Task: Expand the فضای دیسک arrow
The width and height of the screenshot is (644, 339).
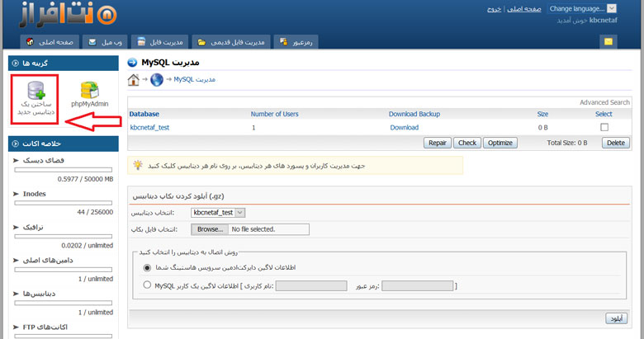Action: 16,161
